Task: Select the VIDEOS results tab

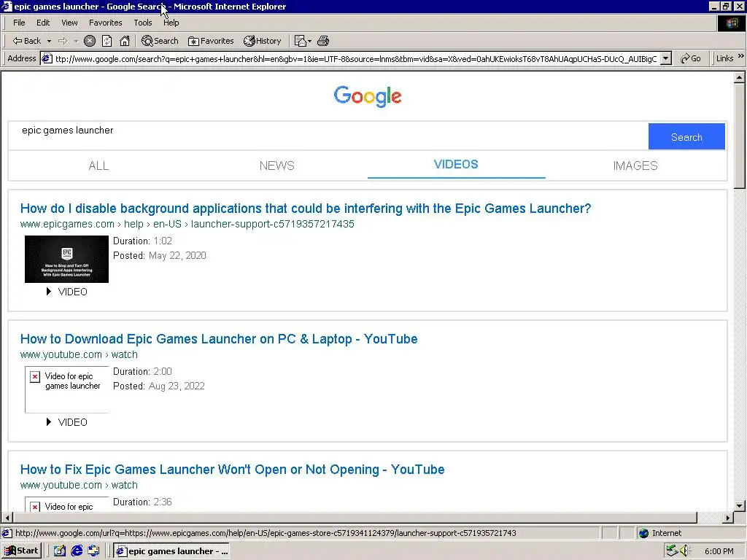Action: (x=456, y=164)
